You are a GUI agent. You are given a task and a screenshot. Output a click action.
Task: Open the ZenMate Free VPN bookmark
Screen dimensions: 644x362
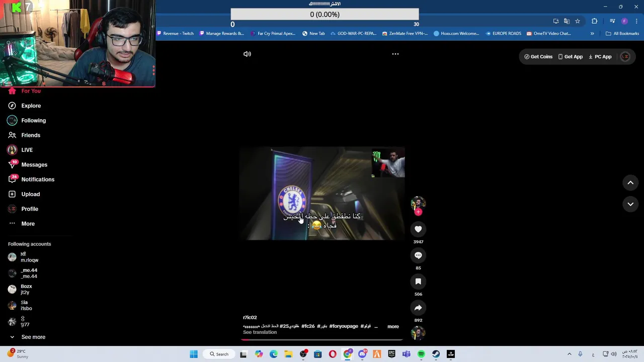point(405,33)
